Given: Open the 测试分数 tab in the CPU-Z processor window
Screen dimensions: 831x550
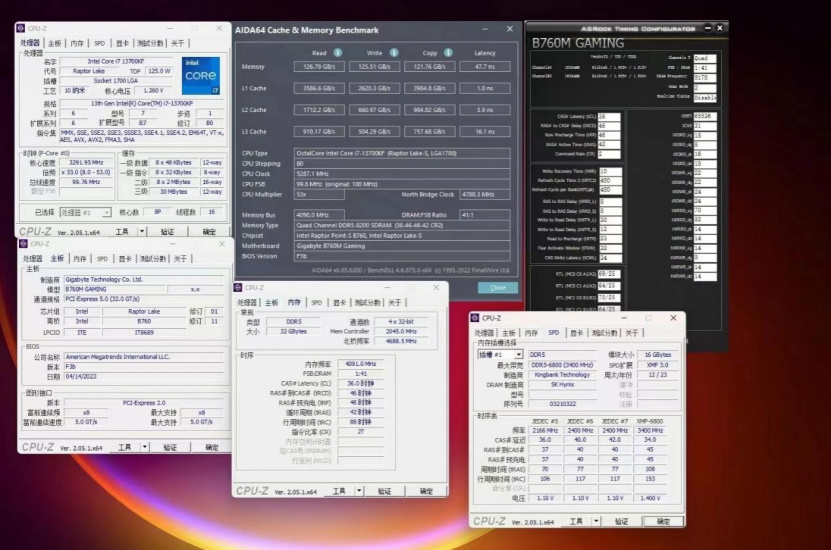Looking at the screenshot, I should click(x=150, y=43).
